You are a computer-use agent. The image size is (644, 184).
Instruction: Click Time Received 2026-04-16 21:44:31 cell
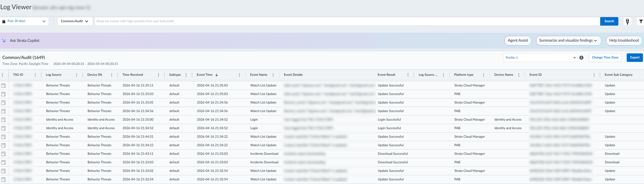[x=138, y=137]
